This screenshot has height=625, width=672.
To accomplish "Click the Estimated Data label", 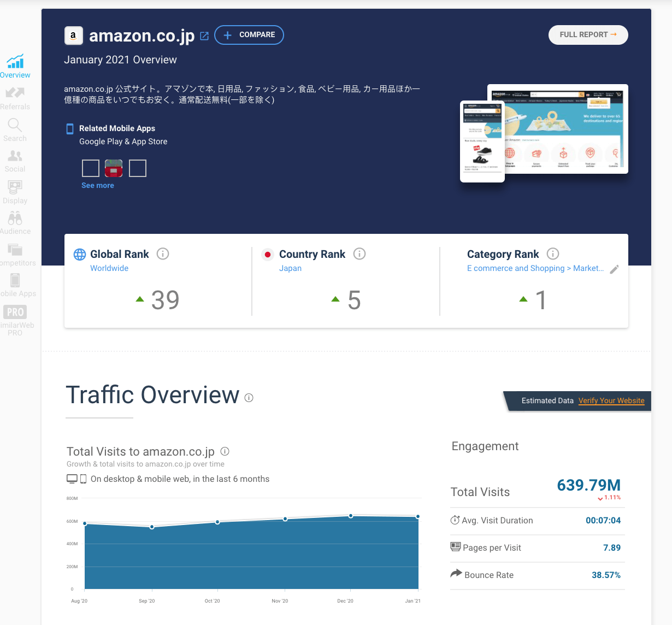I will click(x=547, y=400).
